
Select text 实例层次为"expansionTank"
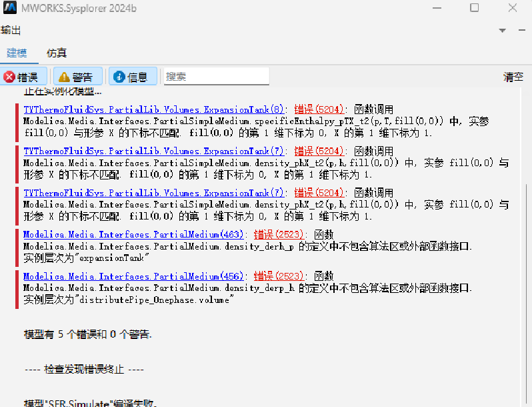(x=86, y=258)
